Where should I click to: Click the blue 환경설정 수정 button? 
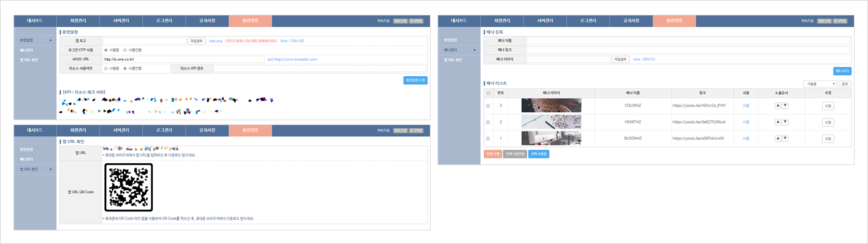[x=415, y=80]
